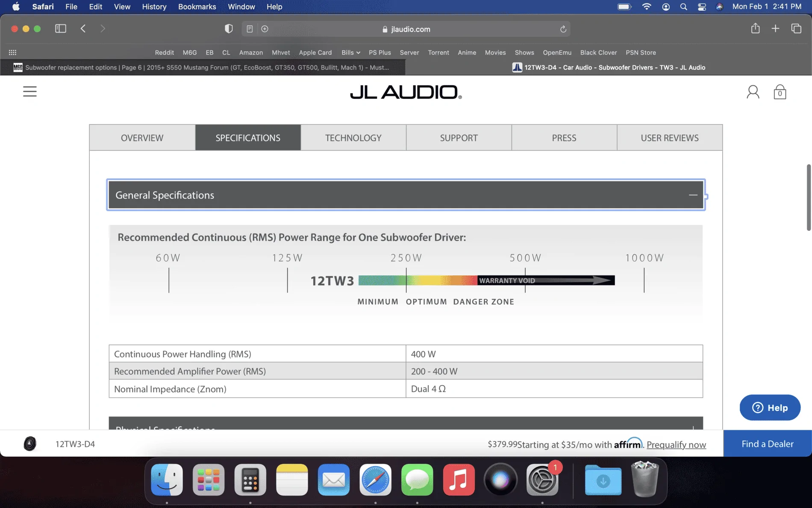Click the 12TW3 power range color bar
Viewport: 812px width, 508px height.
point(486,281)
